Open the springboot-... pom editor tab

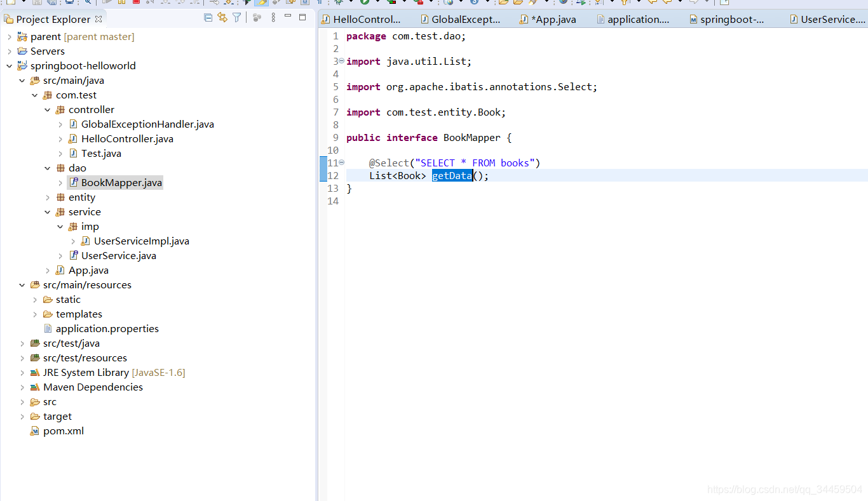(728, 19)
